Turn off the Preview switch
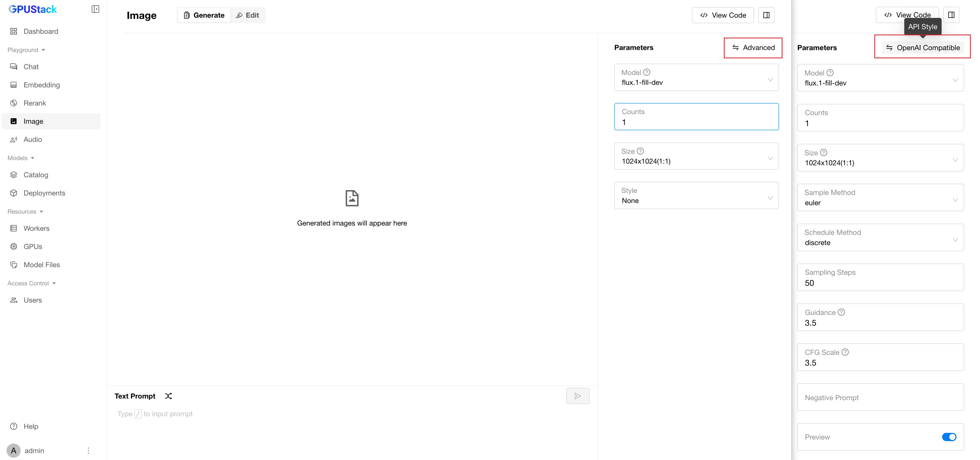 [949, 437]
